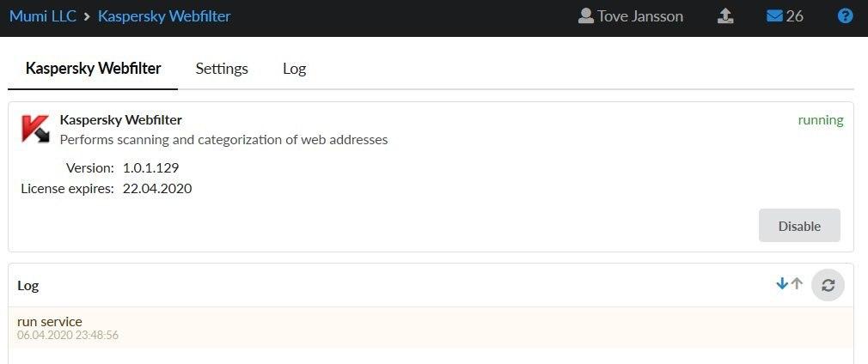Open the Log tab
The height and width of the screenshot is (364, 868).
(294, 69)
